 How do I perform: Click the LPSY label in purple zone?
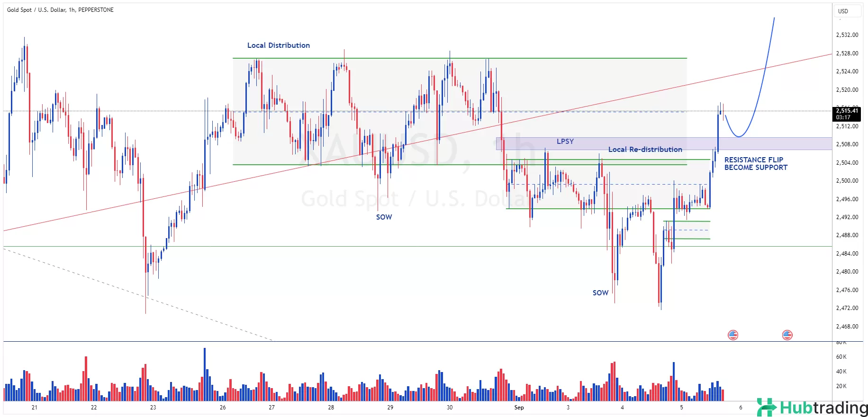coord(565,142)
